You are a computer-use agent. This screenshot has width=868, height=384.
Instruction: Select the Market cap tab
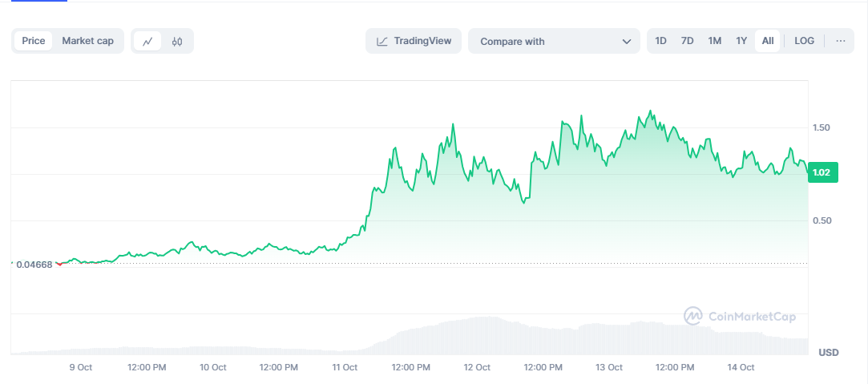pos(87,41)
